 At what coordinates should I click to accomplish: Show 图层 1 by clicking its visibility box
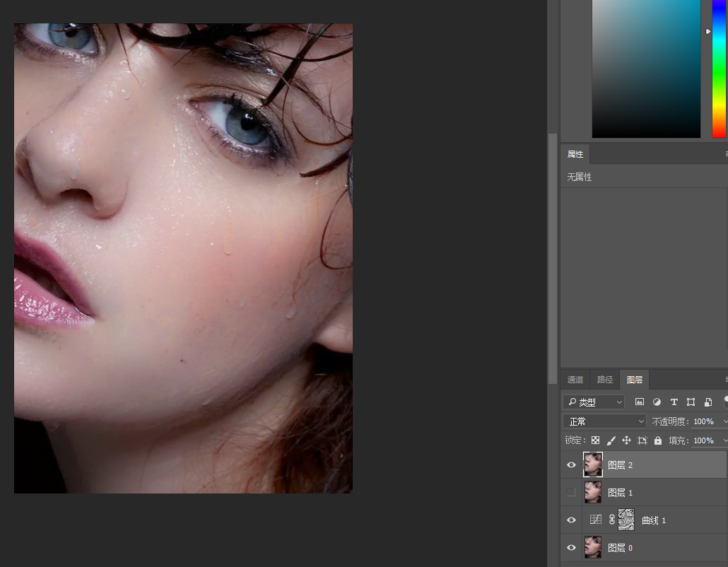click(x=572, y=492)
